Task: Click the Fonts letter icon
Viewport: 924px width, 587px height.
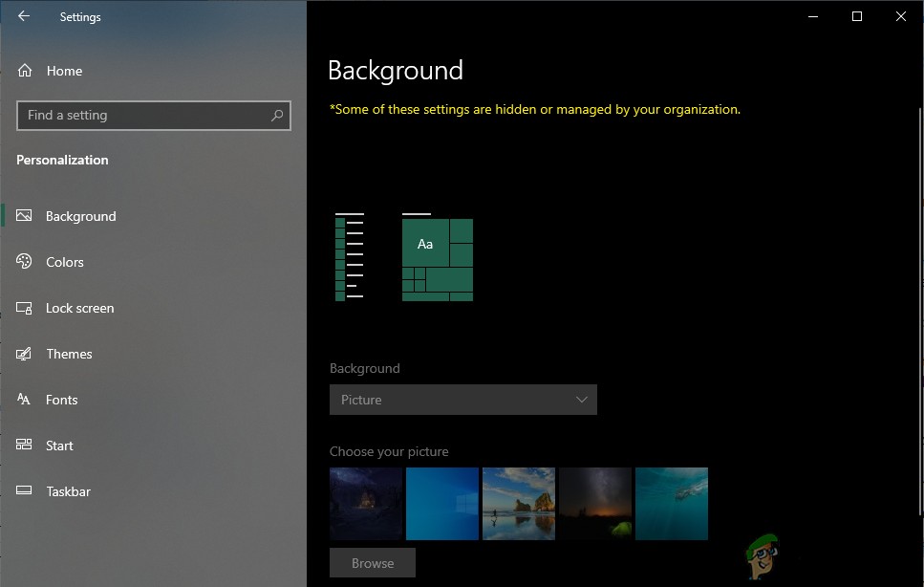Action: [x=24, y=399]
